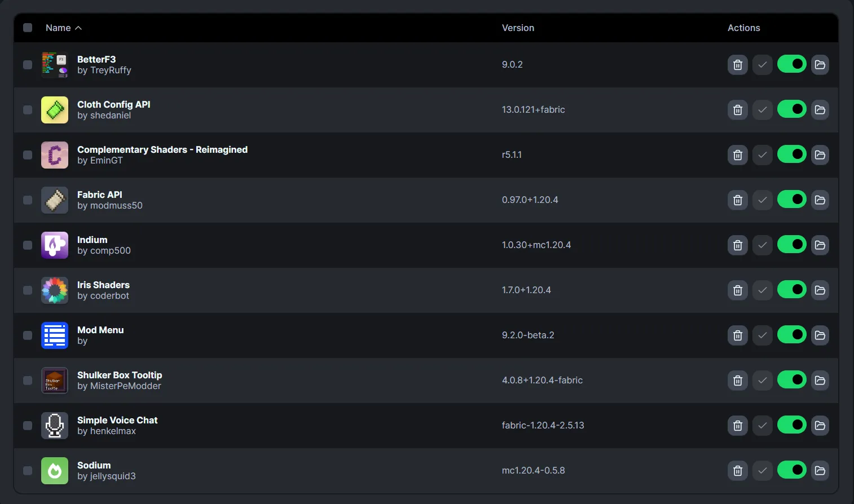Image resolution: width=854 pixels, height=504 pixels.
Task: Open the Iris Shaders mod name link
Action: click(103, 285)
